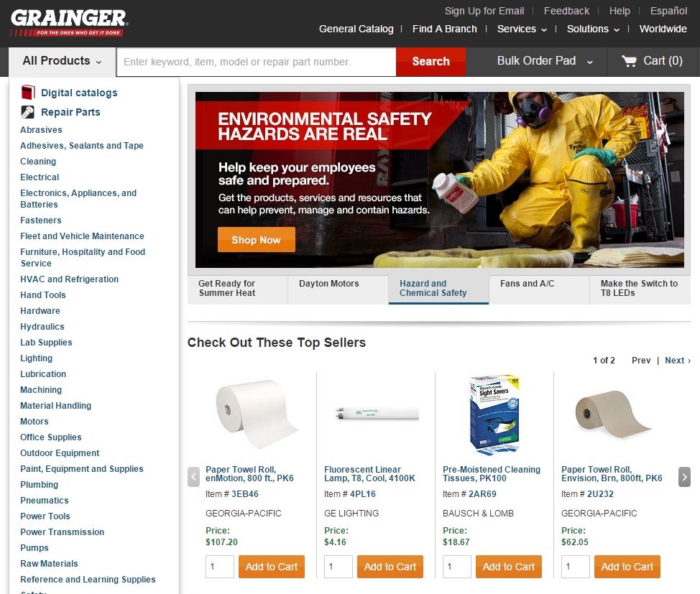
Task: Add the enMotion paper towel roll to cart
Action: pyautogui.click(x=272, y=567)
